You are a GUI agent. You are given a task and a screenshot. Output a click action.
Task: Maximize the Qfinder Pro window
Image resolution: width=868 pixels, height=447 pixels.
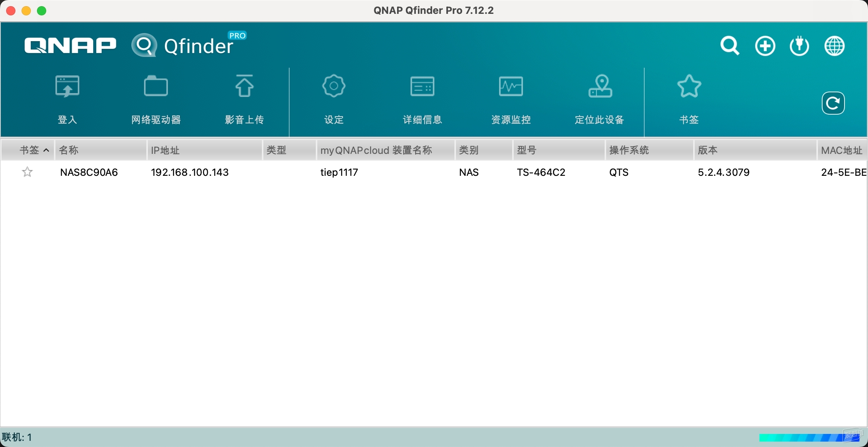[42, 11]
